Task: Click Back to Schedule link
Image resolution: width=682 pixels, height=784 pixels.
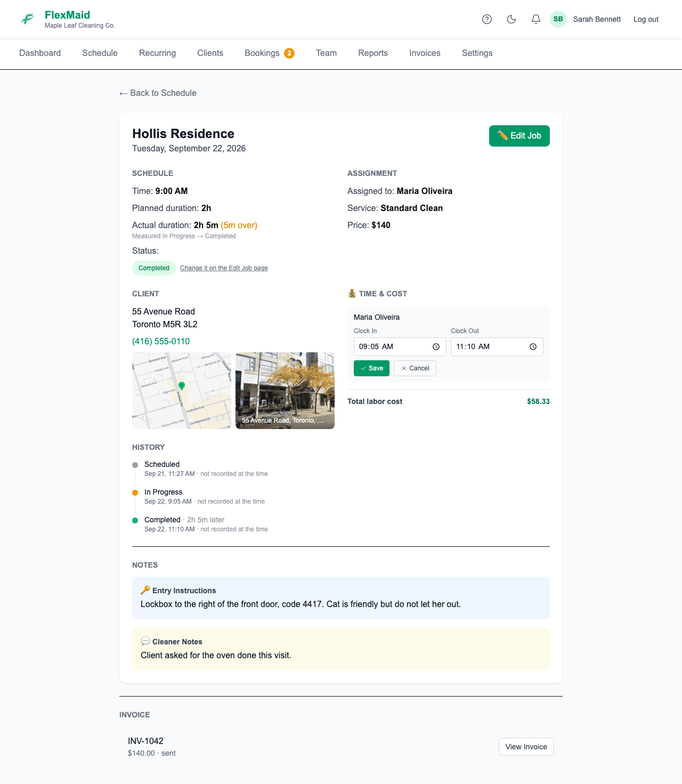Action: pos(158,93)
